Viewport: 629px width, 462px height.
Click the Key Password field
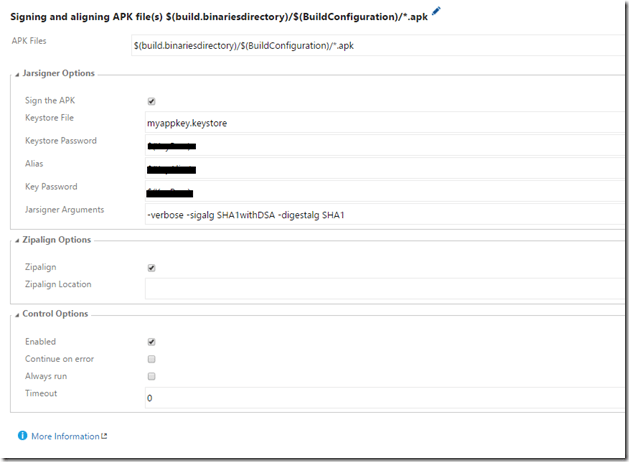[x=380, y=191]
